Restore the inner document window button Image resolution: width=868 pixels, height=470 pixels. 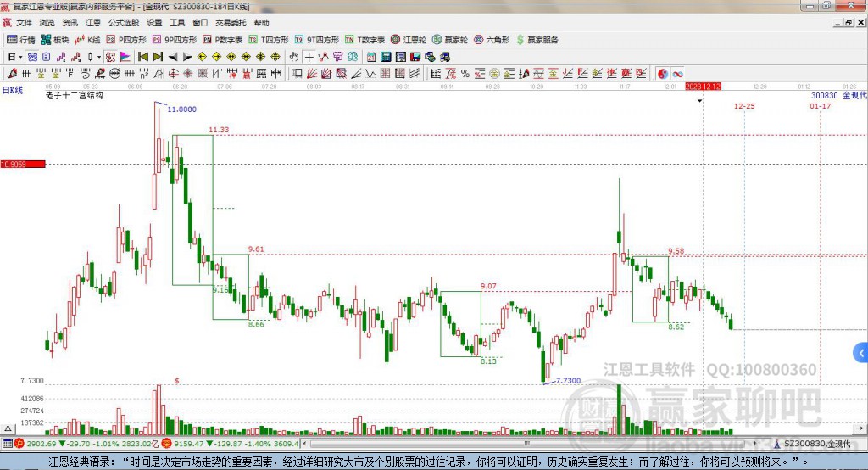849,23
